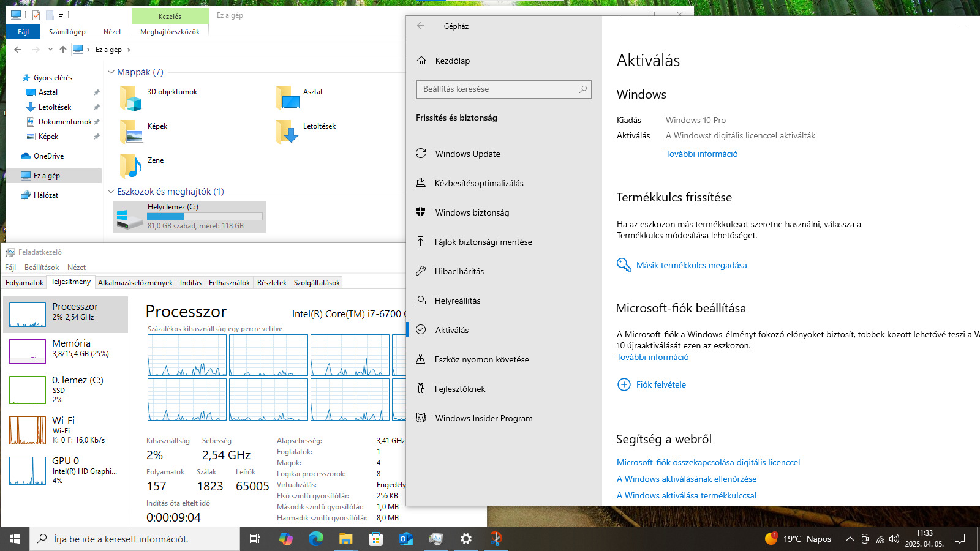Select the GPU 0 performance entry

coord(66,470)
